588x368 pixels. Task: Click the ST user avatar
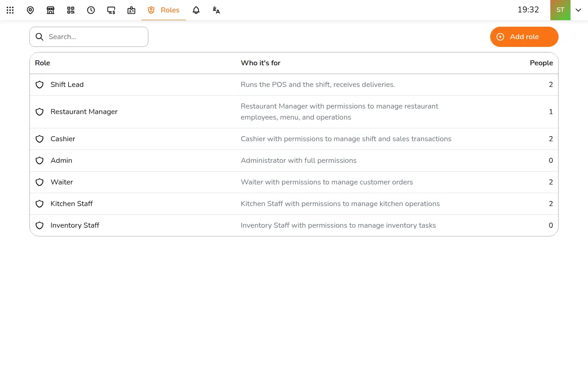point(560,10)
